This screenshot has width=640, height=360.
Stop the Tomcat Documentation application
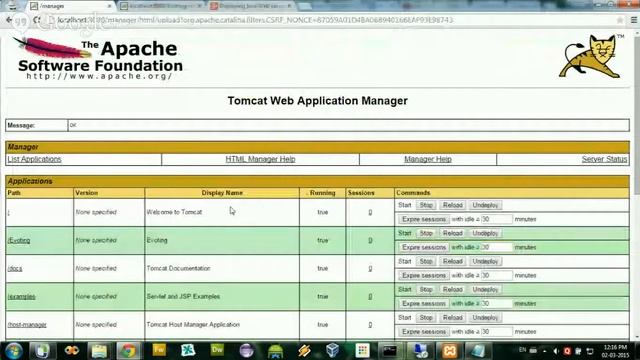pyautogui.click(x=426, y=262)
